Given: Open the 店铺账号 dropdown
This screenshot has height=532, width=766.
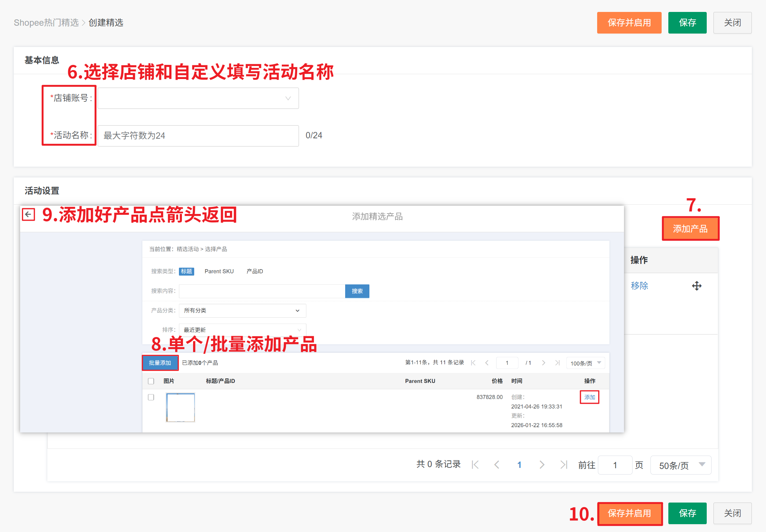Looking at the screenshot, I should coord(198,98).
